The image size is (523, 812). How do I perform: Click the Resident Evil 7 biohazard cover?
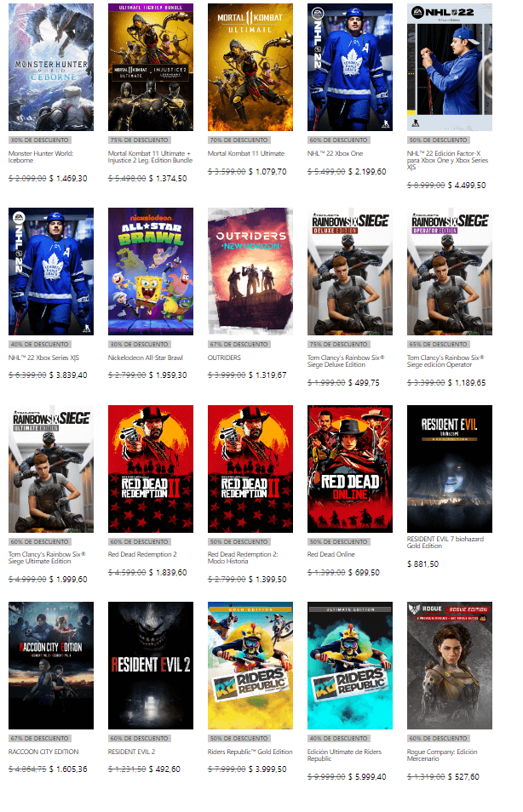(450, 469)
